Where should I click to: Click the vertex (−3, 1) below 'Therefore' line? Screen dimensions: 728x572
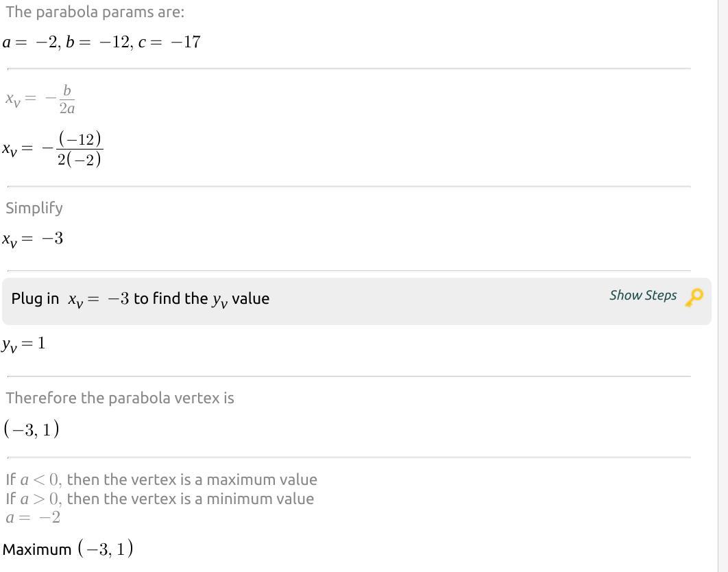tap(32, 429)
